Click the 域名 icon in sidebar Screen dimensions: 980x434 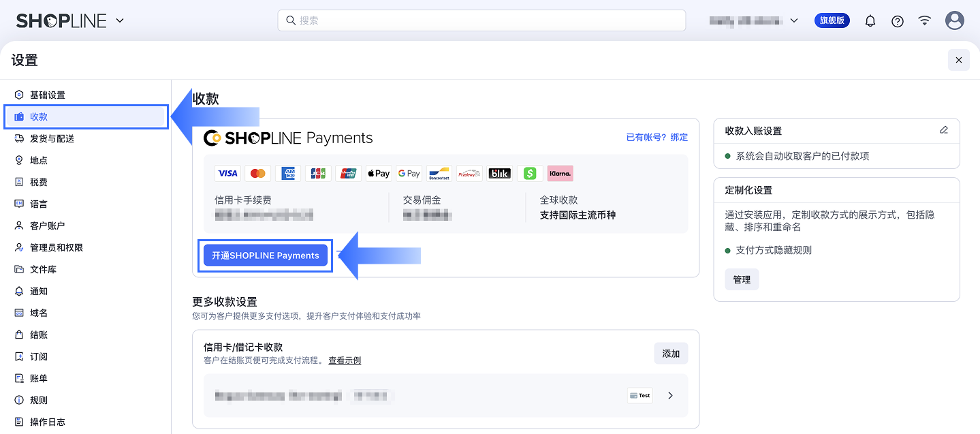(19, 313)
